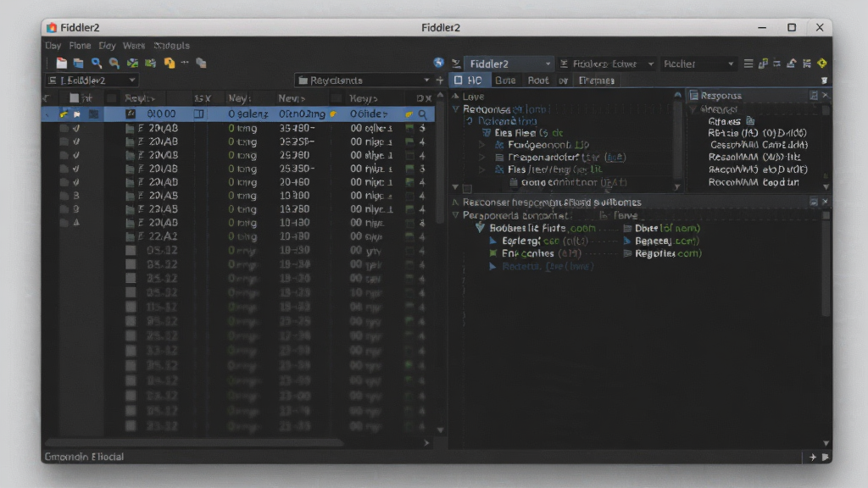The height and width of the screenshot is (488, 868).
Task: Open the Fiddler2 combo box in right toolbar
Action: (x=509, y=64)
